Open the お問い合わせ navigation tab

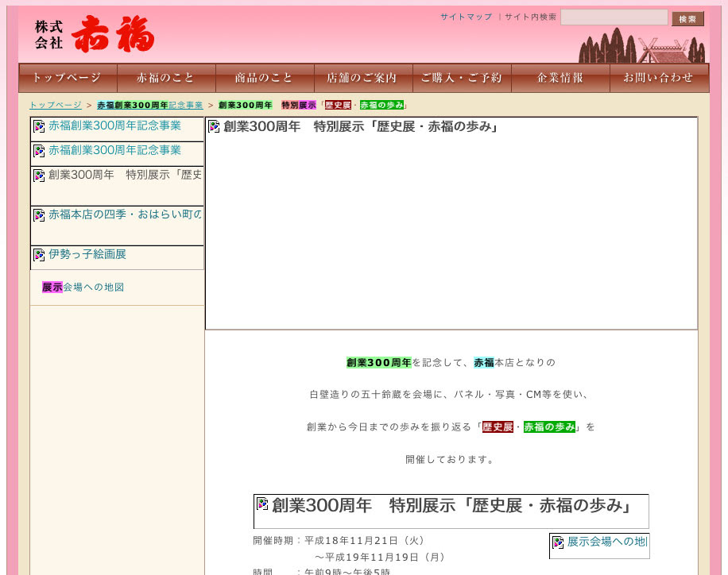658,78
